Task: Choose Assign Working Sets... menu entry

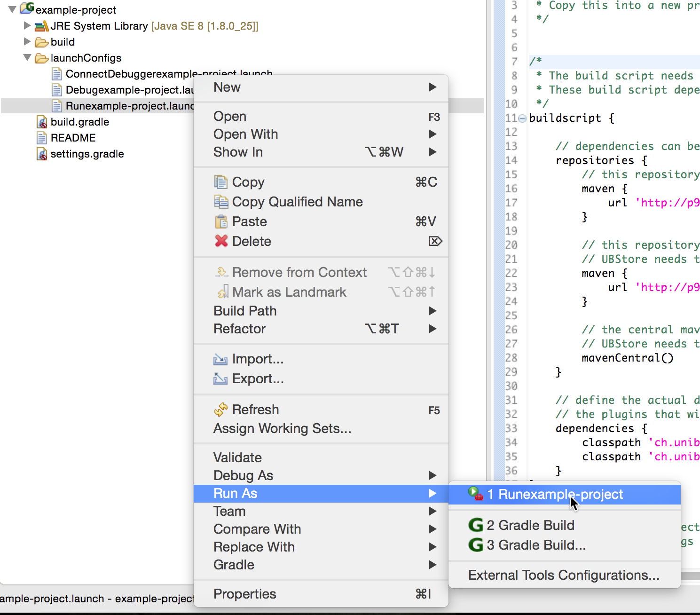Action: click(x=321, y=428)
